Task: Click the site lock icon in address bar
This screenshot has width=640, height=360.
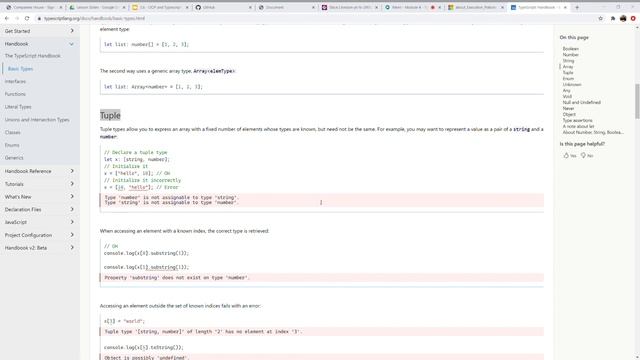Action: [39, 18]
